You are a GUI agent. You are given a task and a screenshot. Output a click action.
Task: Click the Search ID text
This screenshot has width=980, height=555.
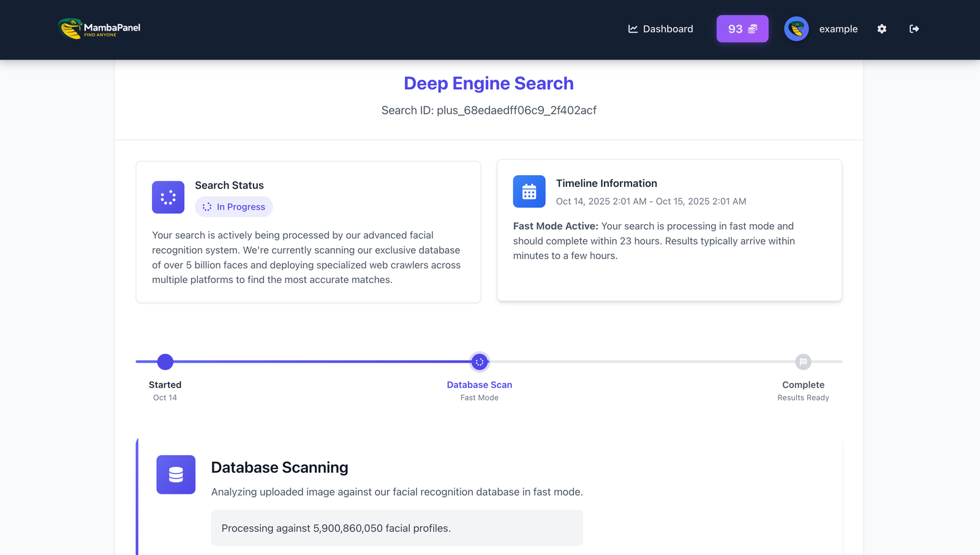pyautogui.click(x=488, y=110)
